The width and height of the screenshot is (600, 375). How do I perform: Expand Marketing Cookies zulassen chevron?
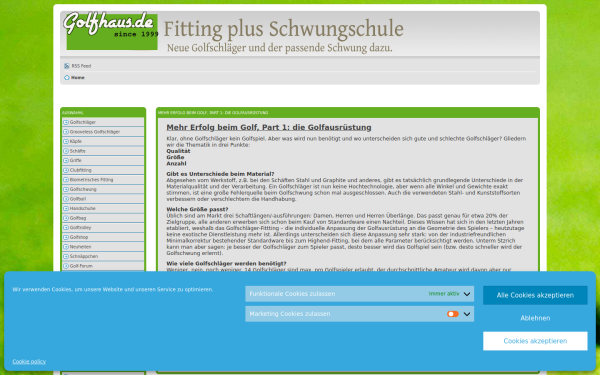[467, 314]
